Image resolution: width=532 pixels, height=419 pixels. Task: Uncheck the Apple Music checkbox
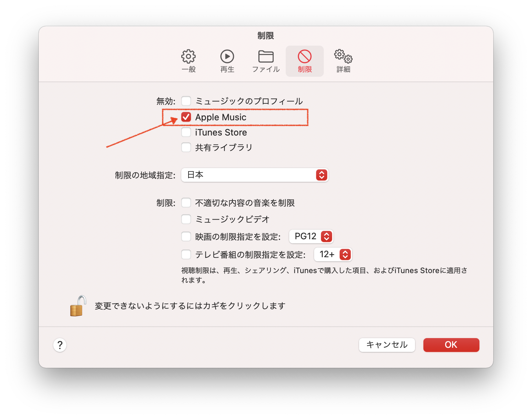coord(186,117)
